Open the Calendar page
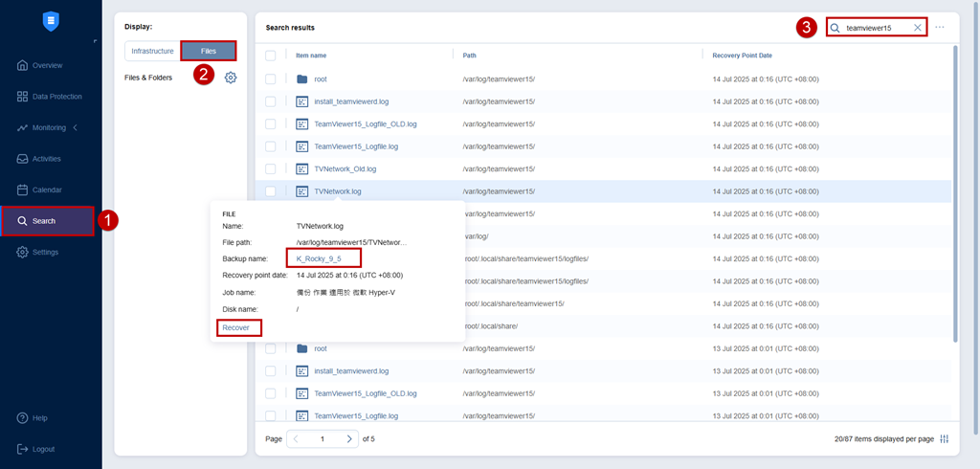 [48, 190]
